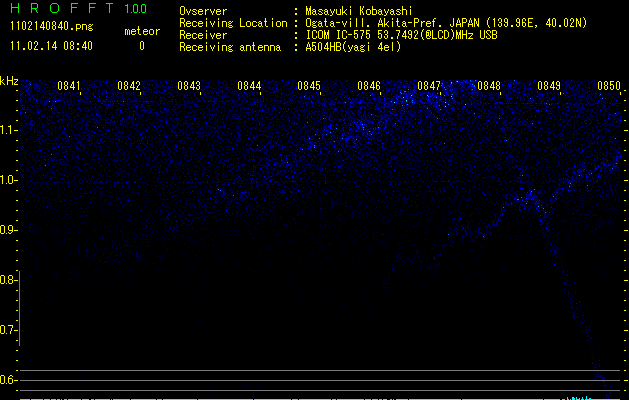Click the kHz axis unit label
Viewport: 629px width, 400px height.
point(9,81)
